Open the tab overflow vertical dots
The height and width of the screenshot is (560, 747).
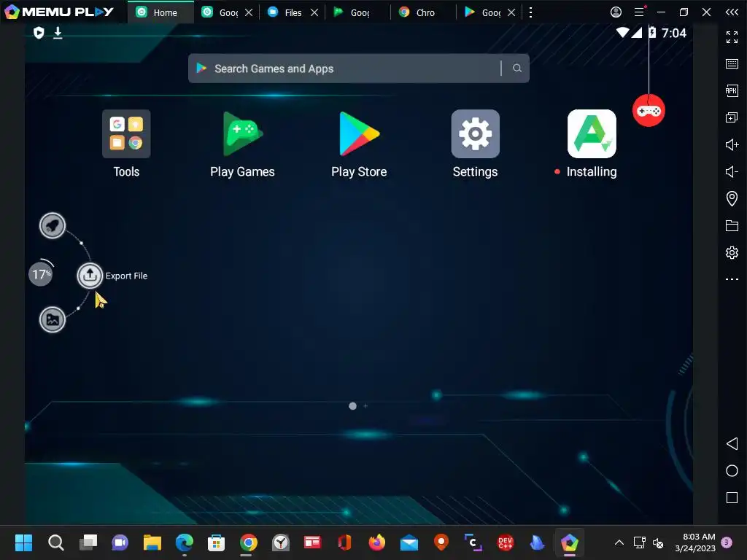pyautogui.click(x=531, y=12)
